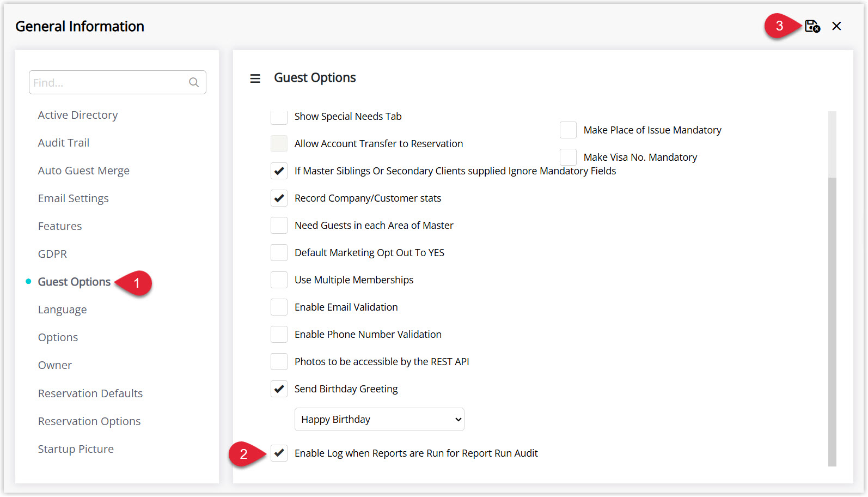Click the search magnifier icon
868x497 pixels.
(194, 82)
